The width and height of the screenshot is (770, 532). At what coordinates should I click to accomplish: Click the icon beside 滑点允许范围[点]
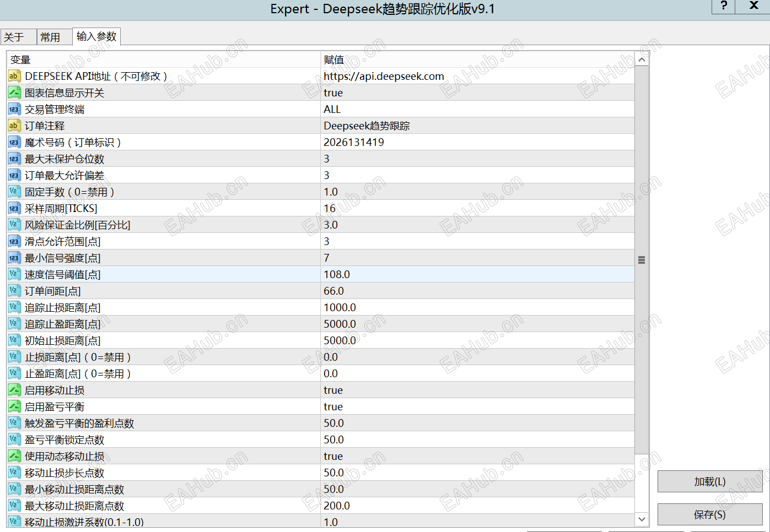pyautogui.click(x=14, y=241)
